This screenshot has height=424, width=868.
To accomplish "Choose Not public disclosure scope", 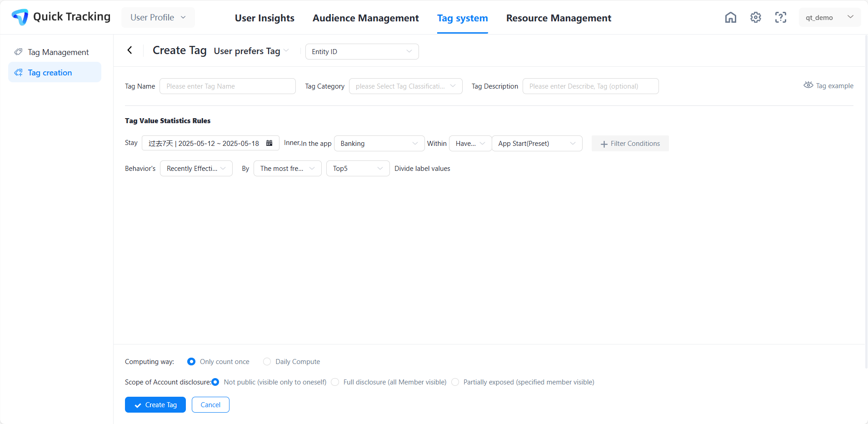I will pyautogui.click(x=215, y=382).
